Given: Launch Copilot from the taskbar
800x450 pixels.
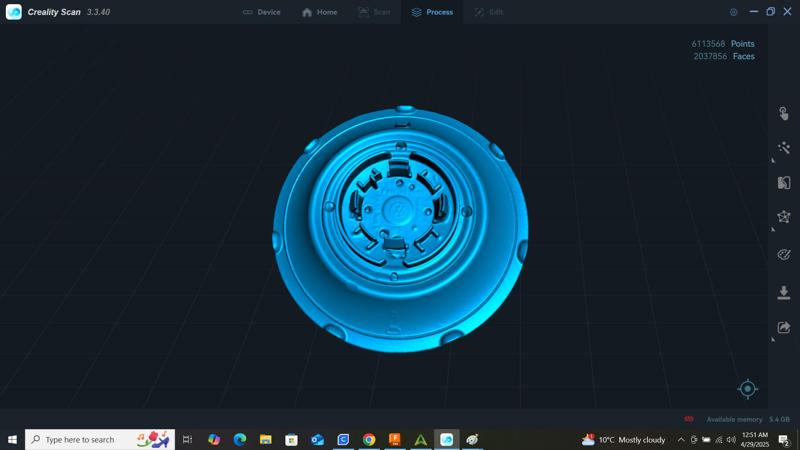Looking at the screenshot, I should coord(214,439).
